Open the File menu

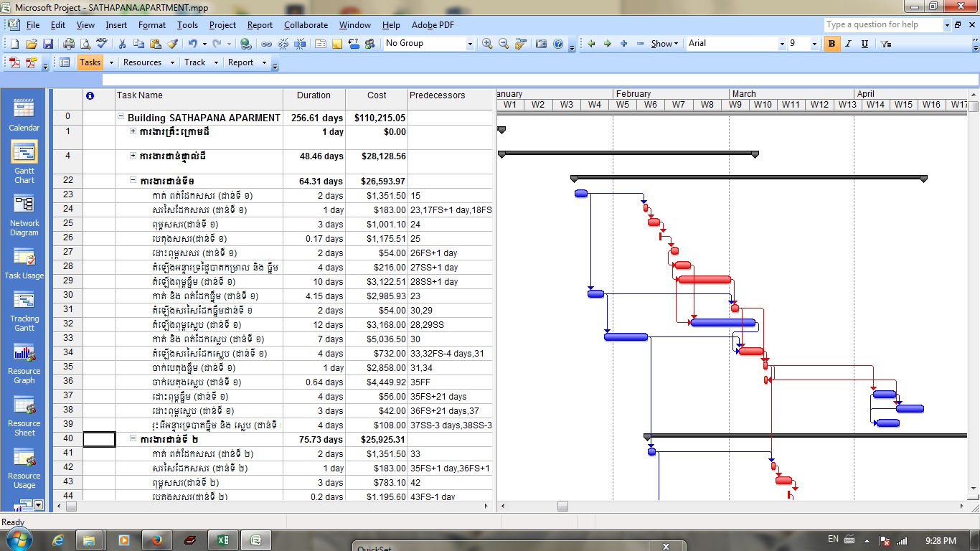(33, 25)
